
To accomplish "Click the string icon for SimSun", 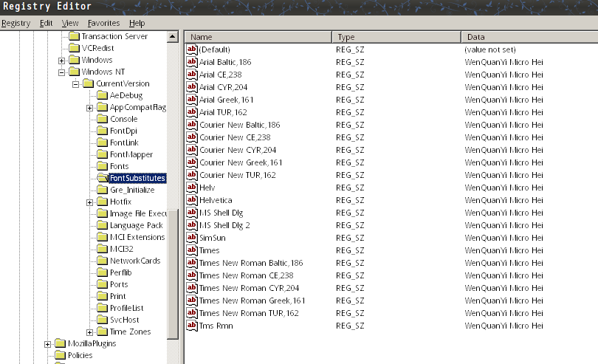I will (x=192, y=238).
